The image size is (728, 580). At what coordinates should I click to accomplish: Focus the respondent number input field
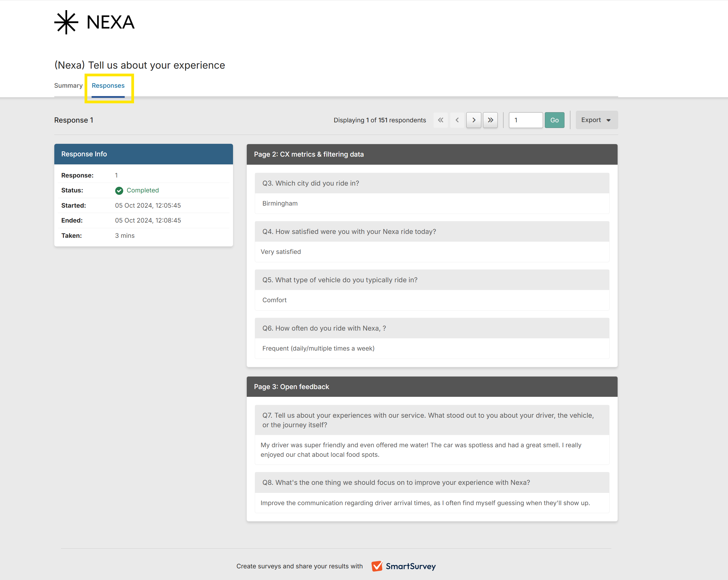tap(526, 120)
